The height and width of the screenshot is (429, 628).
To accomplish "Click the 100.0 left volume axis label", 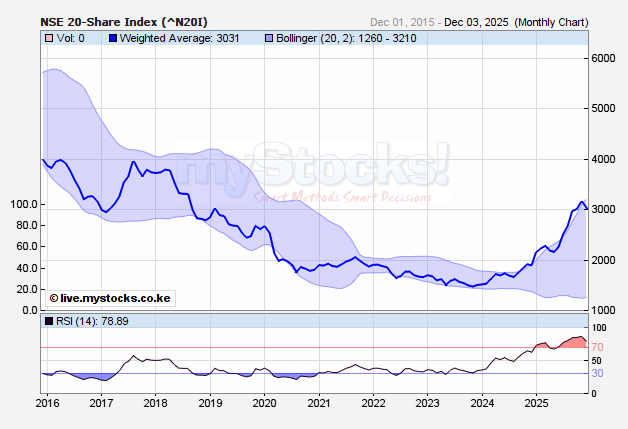I will 23,204.
